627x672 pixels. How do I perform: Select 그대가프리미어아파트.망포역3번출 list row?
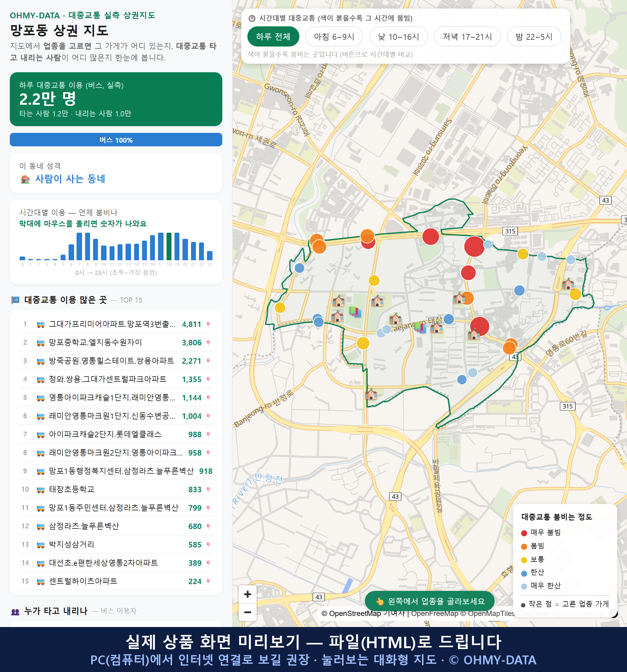[x=116, y=324]
